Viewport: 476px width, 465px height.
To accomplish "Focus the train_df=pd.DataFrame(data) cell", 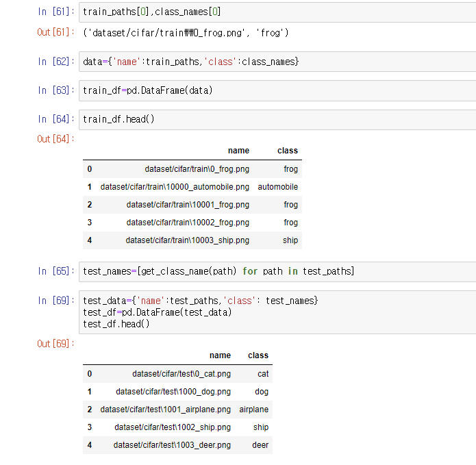I will [x=277, y=90].
